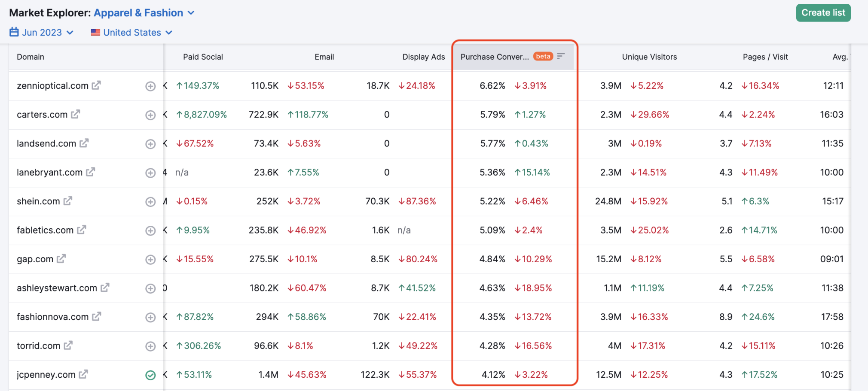Image resolution: width=868 pixels, height=391 pixels.
Task: Select torrid.com Paid Social change 306.26%
Action: (x=199, y=346)
